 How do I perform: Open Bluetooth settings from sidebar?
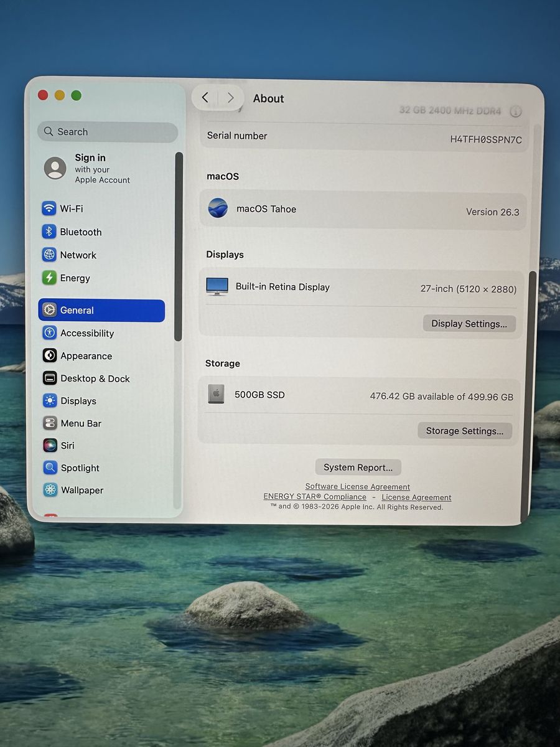click(x=80, y=232)
